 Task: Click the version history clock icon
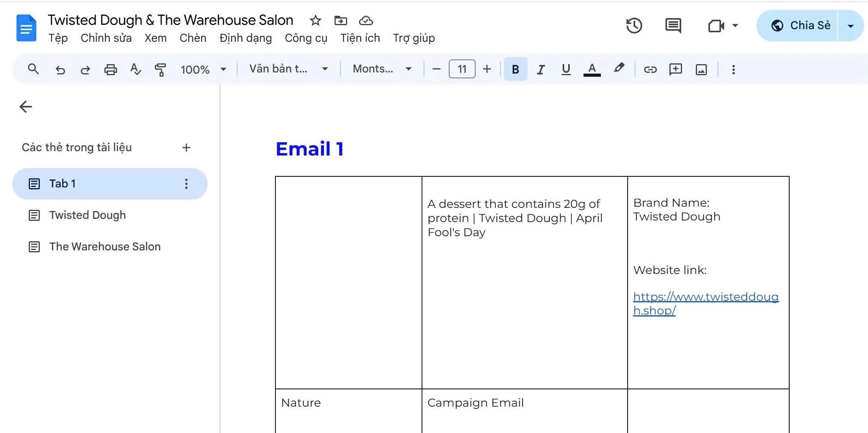point(634,26)
